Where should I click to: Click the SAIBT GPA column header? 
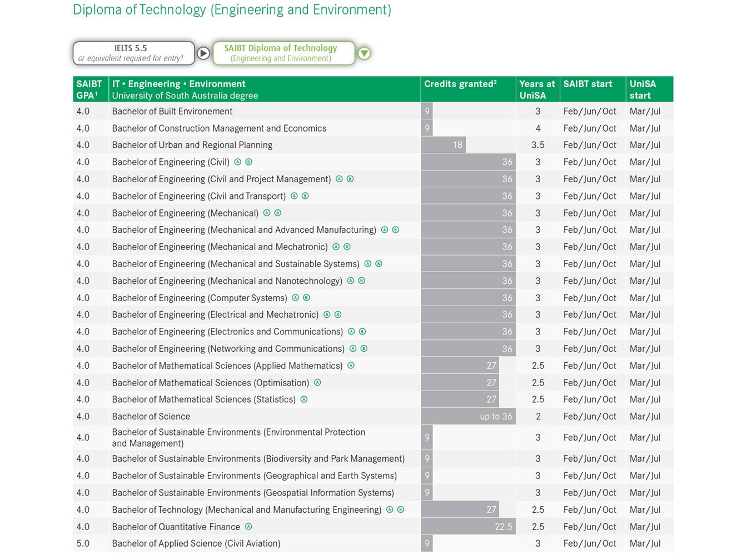tap(89, 89)
